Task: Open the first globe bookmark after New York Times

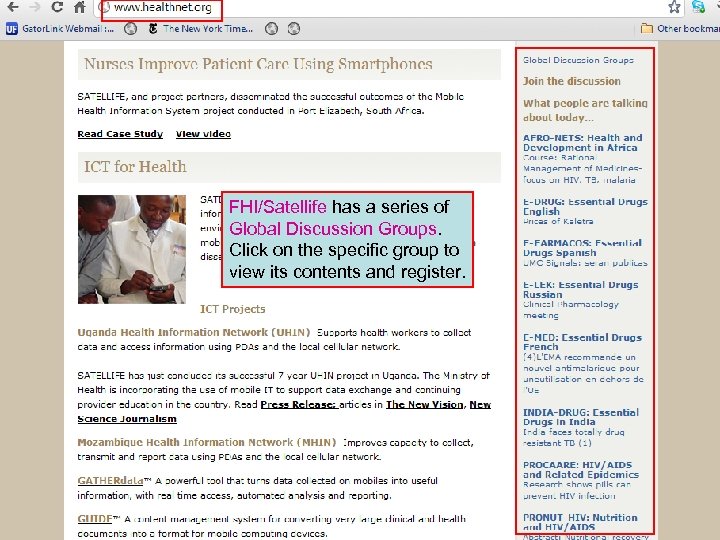Action: click(271, 29)
